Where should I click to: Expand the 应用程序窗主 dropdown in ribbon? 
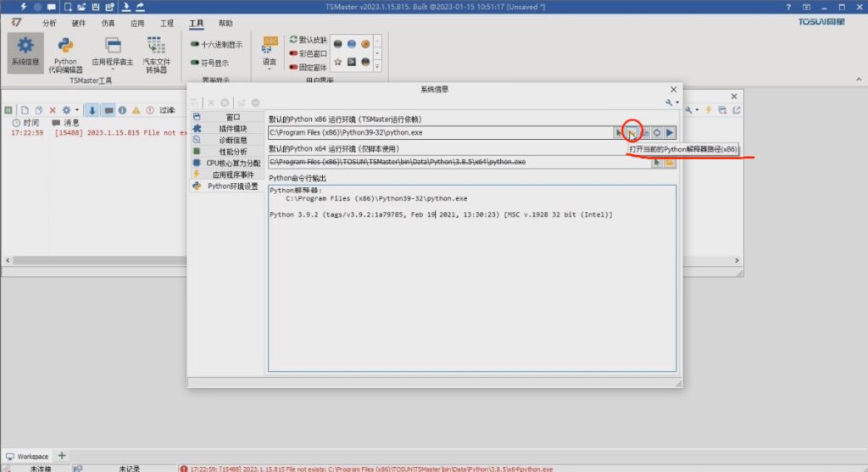click(x=112, y=69)
